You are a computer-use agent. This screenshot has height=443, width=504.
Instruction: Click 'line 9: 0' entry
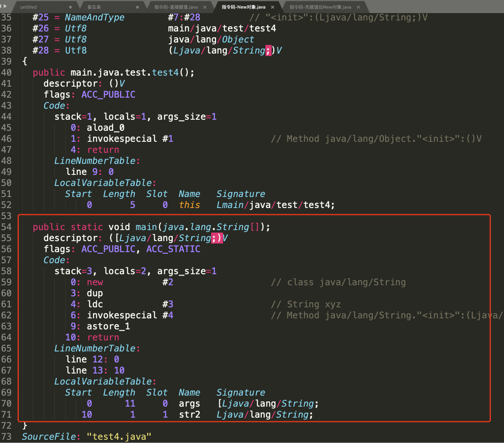[89, 172]
